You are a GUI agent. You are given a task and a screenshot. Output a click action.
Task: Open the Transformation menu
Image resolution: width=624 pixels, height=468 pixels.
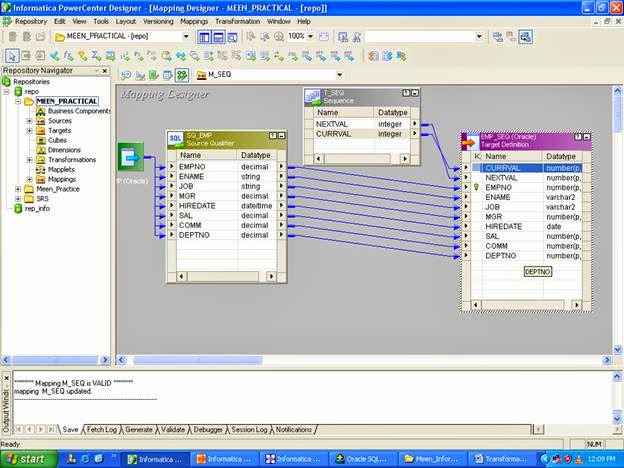pyautogui.click(x=238, y=21)
